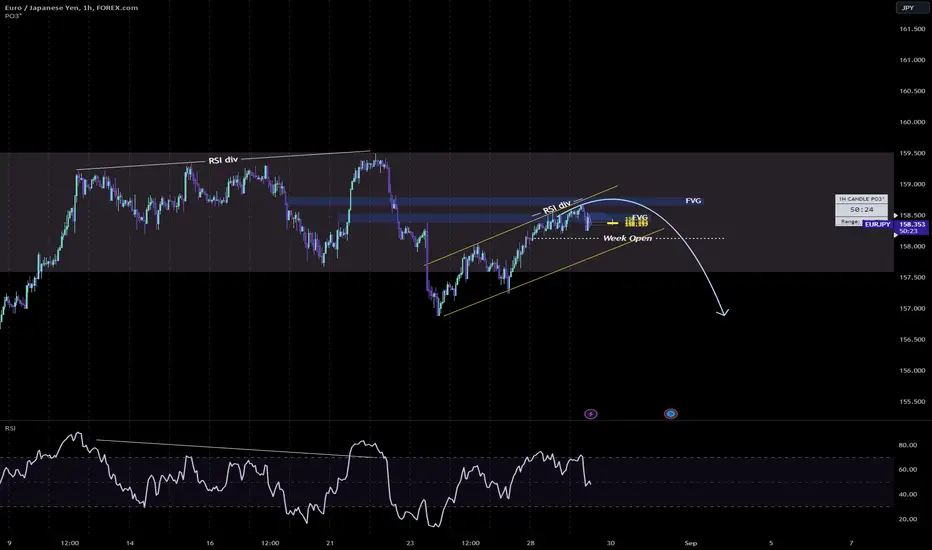The image size is (932, 550).
Task: Click the 30 date on time axis
Action: coord(610,543)
